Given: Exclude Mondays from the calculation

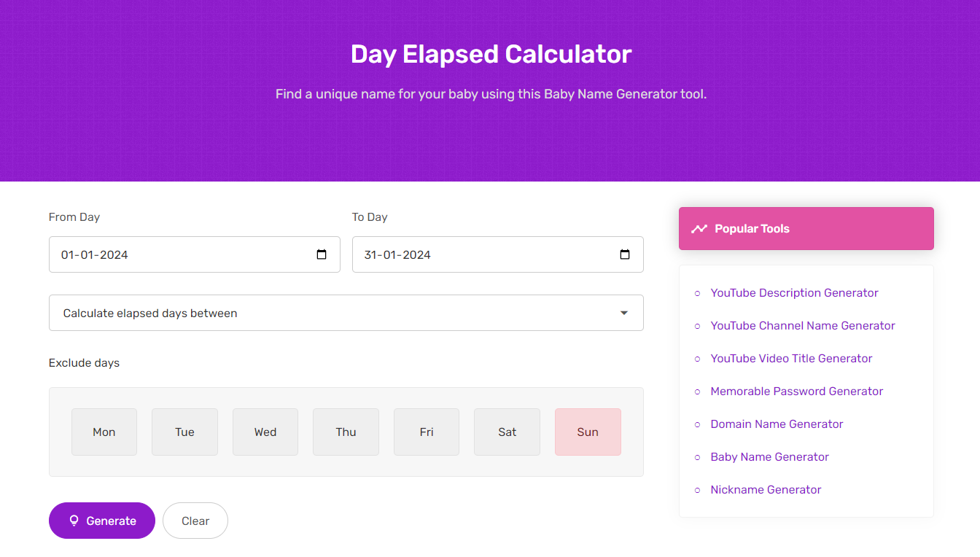Looking at the screenshot, I should [x=104, y=432].
